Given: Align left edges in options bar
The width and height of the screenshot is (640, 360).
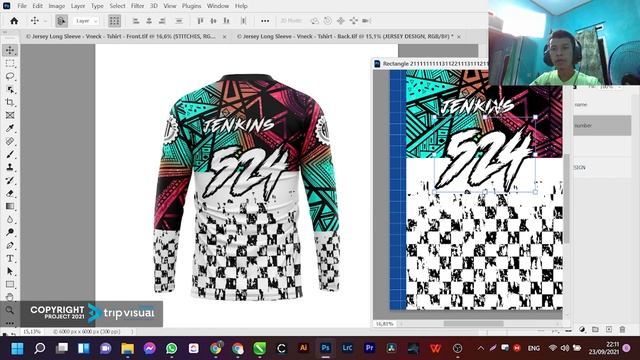Looking at the screenshot, I should click(x=136, y=21).
